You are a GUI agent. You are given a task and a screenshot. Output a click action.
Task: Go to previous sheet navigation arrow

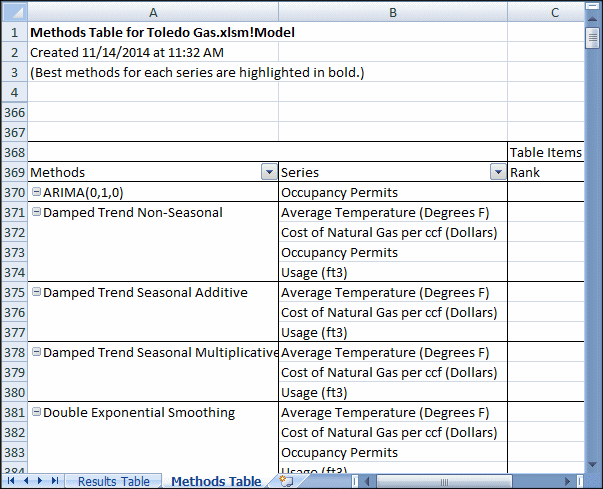click(26, 481)
